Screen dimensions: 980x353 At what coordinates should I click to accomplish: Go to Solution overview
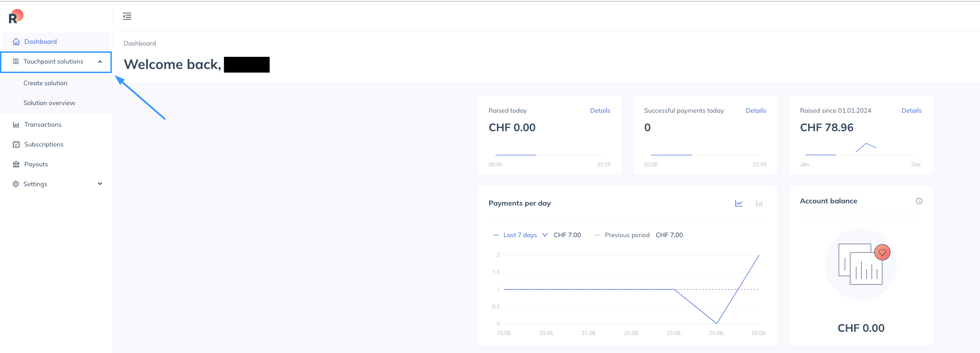(x=49, y=103)
